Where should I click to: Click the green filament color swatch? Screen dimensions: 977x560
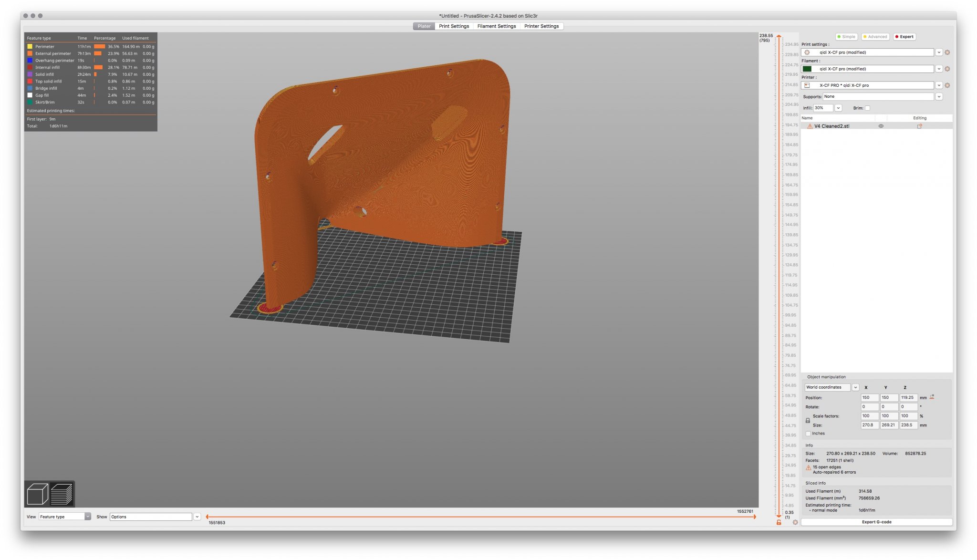click(807, 69)
